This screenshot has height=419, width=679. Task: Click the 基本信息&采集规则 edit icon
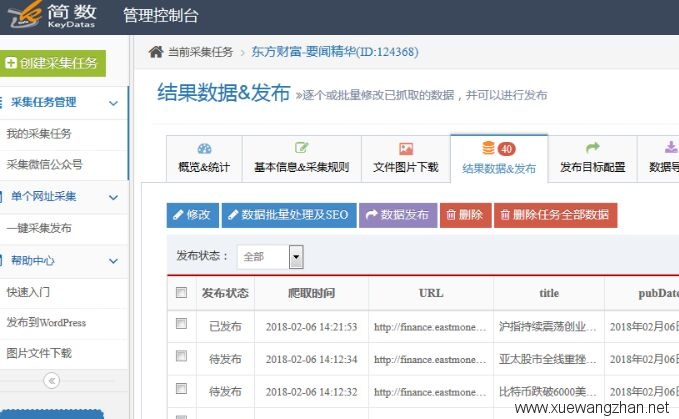pos(301,148)
